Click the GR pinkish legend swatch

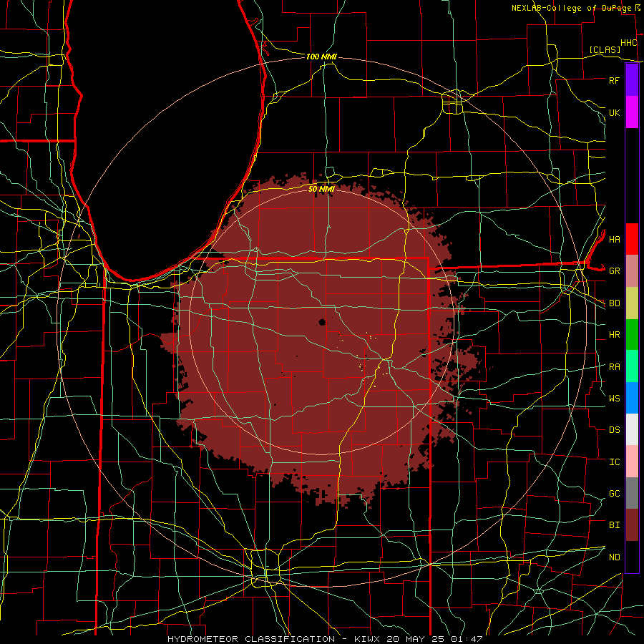[632, 271]
